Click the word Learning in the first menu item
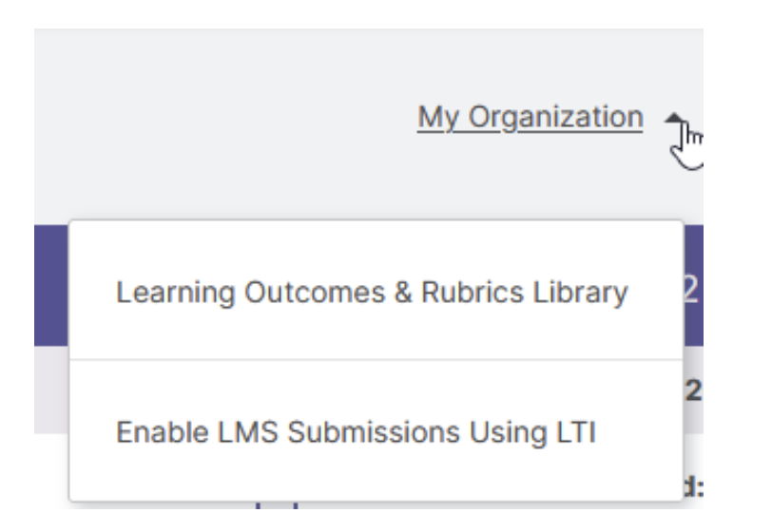Viewport: 772px width, 532px height. (175, 293)
